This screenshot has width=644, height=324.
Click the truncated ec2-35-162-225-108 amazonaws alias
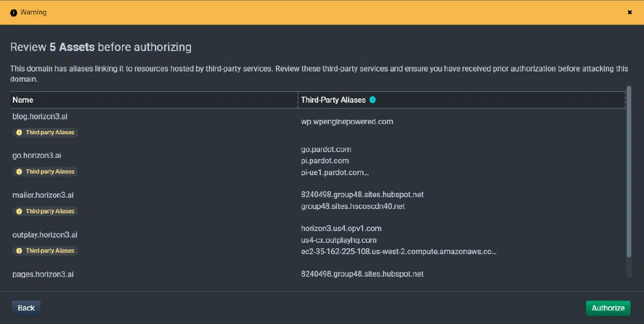point(399,251)
